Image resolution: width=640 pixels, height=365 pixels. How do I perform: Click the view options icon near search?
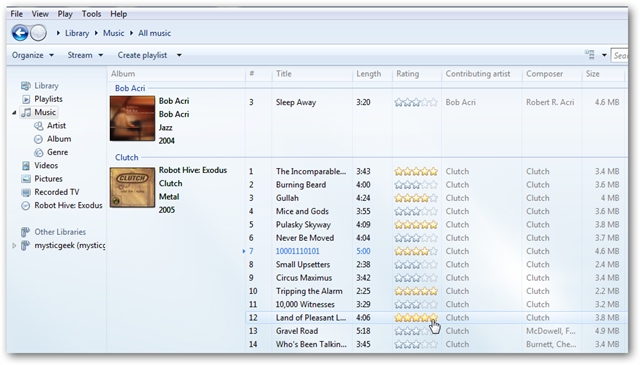(x=589, y=55)
